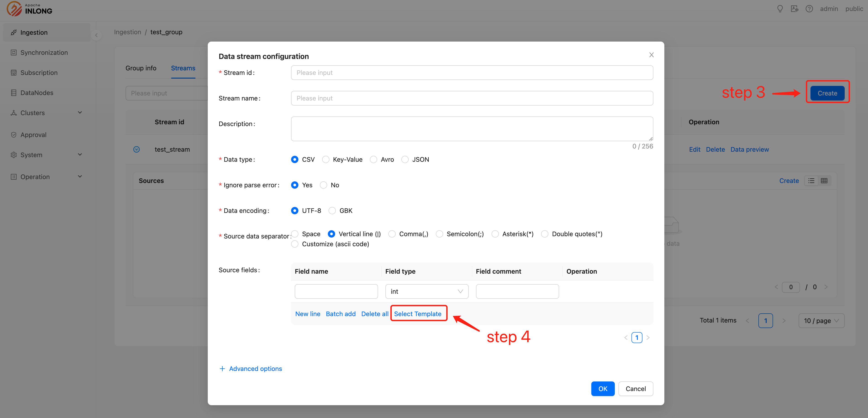
Task: Collapse the sidebar with arrow icon
Action: [96, 35]
